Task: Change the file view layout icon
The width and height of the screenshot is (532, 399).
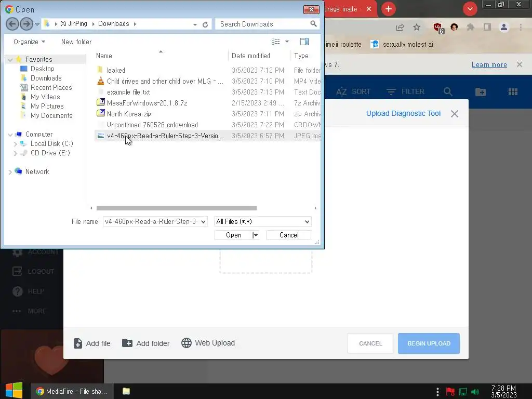Action: [275, 42]
